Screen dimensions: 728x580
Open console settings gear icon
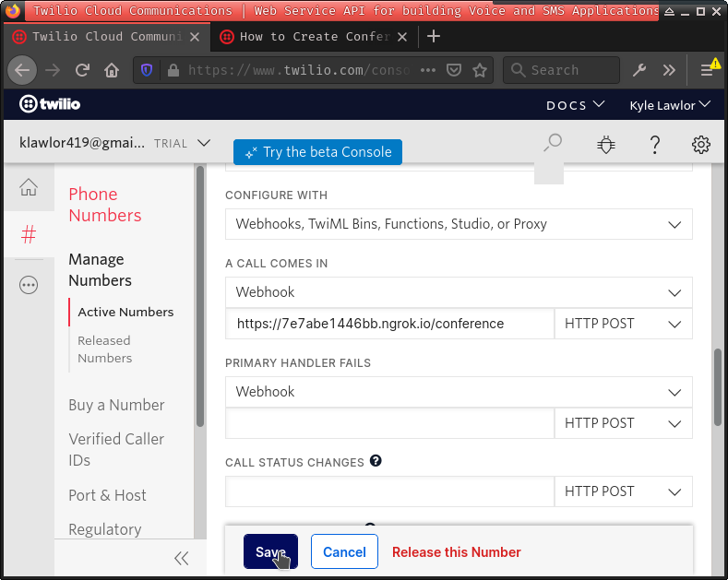point(700,144)
